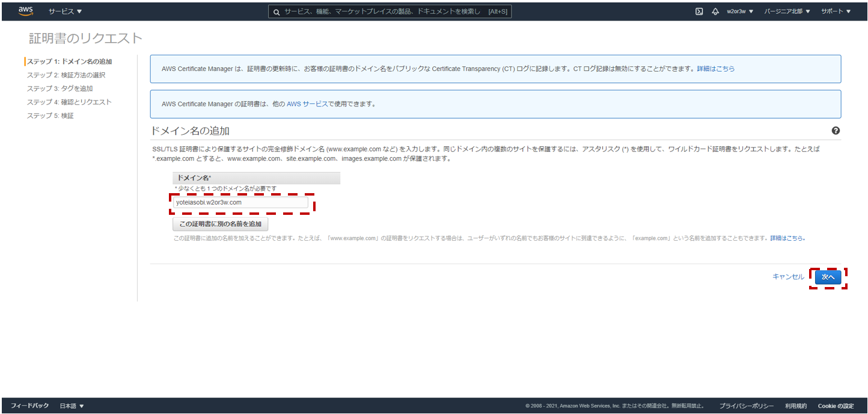Select ステップ 3: タグを追加
The width and height of the screenshot is (868, 414).
click(x=60, y=88)
